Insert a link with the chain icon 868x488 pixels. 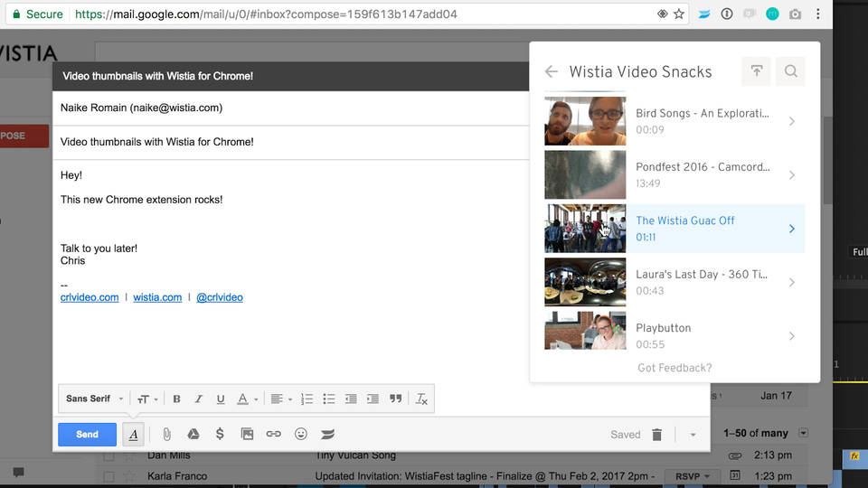tap(273, 435)
